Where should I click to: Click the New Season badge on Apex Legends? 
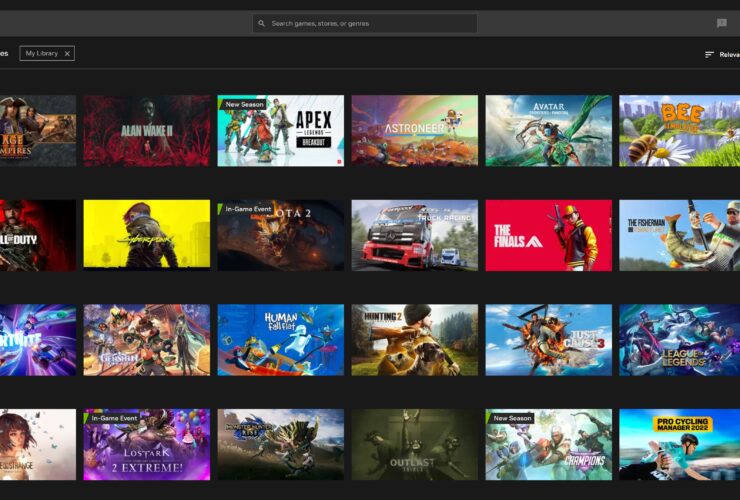point(244,104)
